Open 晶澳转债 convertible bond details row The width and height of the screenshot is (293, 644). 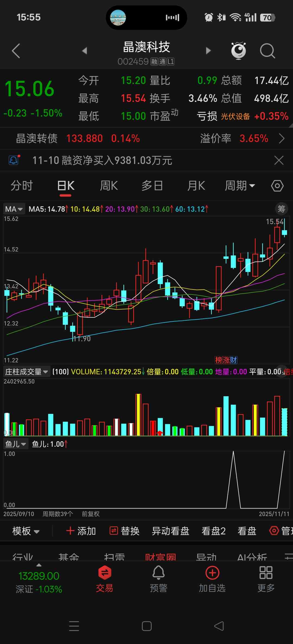click(x=146, y=139)
